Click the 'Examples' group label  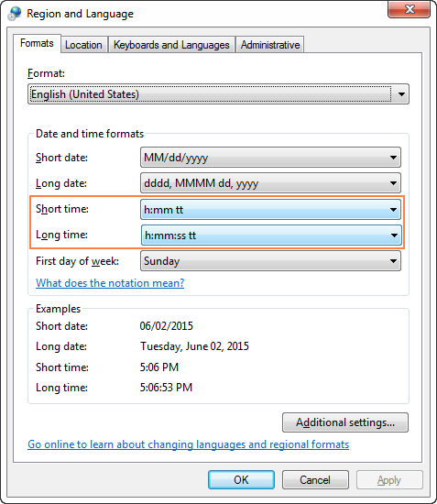[58, 309]
